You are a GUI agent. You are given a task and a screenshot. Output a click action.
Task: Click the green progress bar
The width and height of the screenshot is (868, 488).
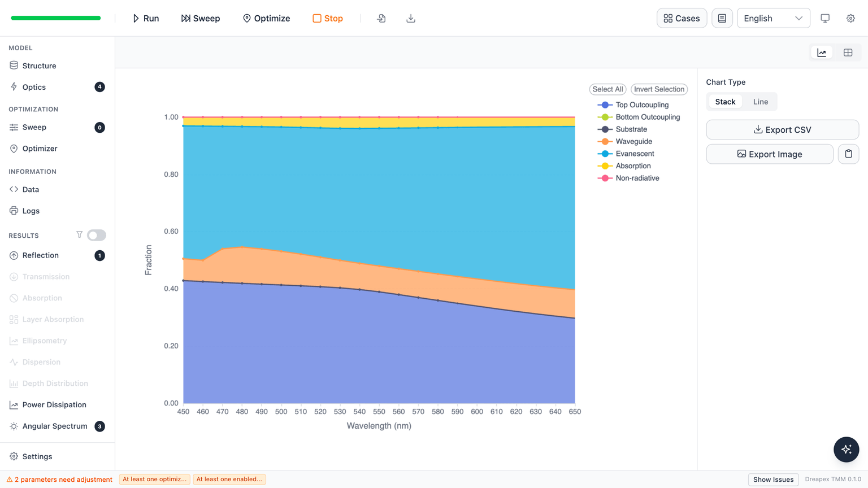click(56, 18)
